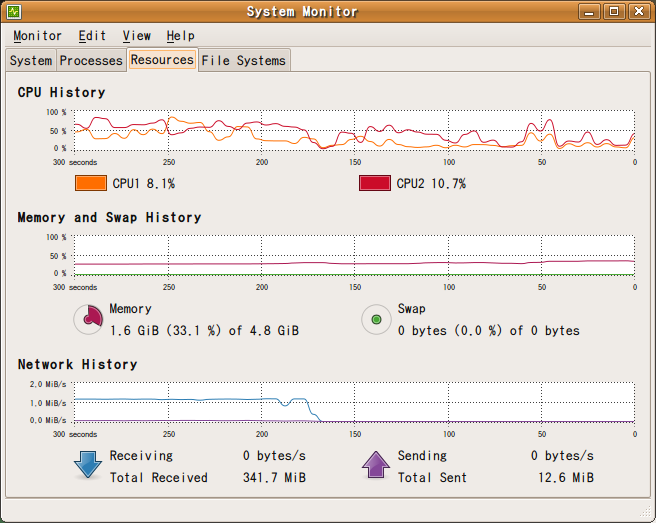Open the Edit menu
The height and width of the screenshot is (523, 656).
coord(92,36)
